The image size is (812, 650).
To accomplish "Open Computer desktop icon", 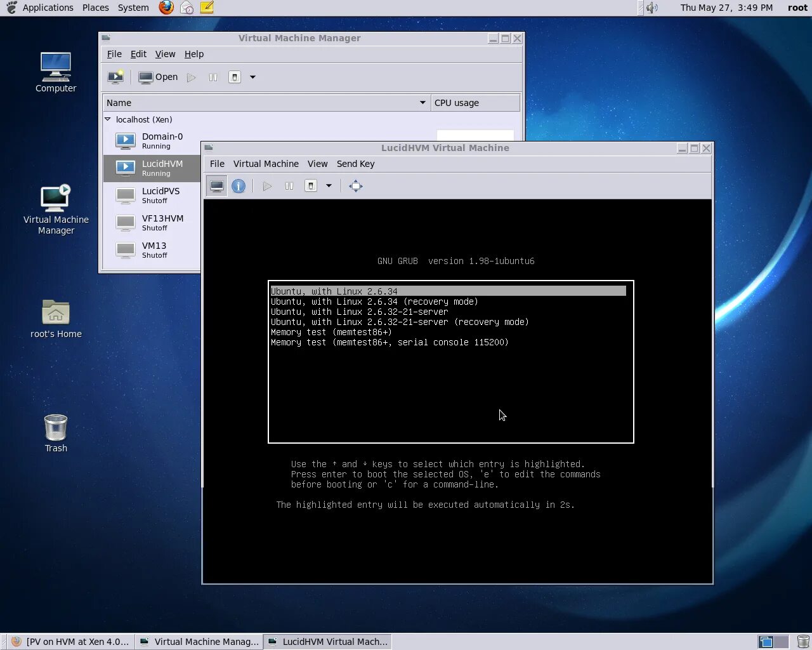I will tap(56, 72).
